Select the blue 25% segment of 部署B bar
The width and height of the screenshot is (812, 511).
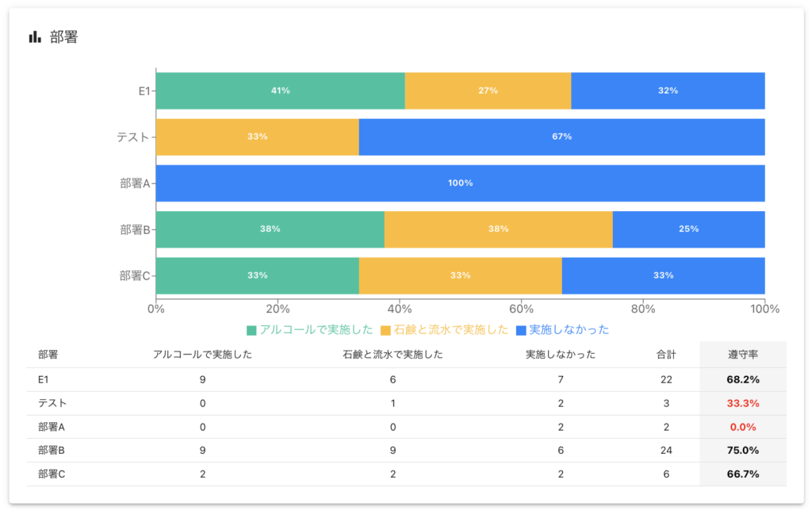tap(688, 229)
